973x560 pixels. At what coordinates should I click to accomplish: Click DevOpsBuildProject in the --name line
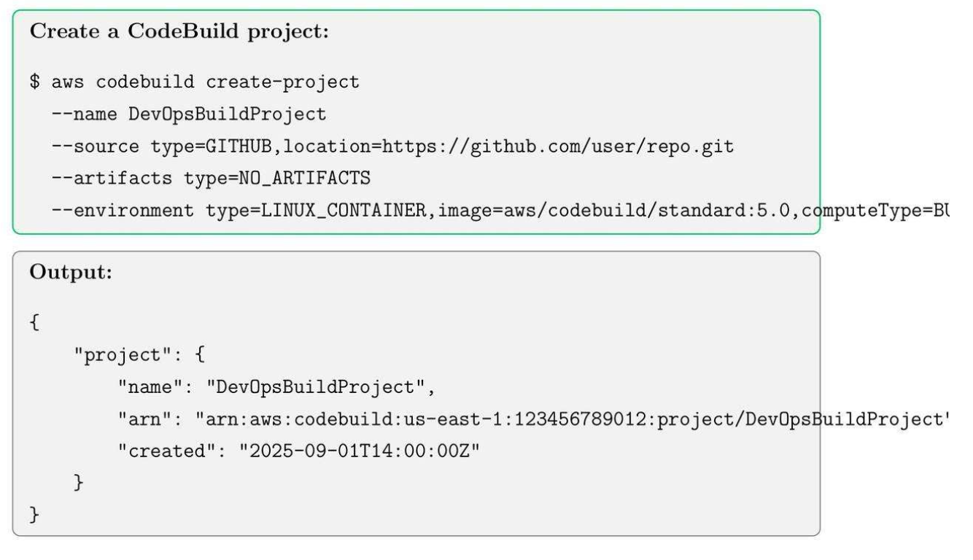(x=228, y=114)
